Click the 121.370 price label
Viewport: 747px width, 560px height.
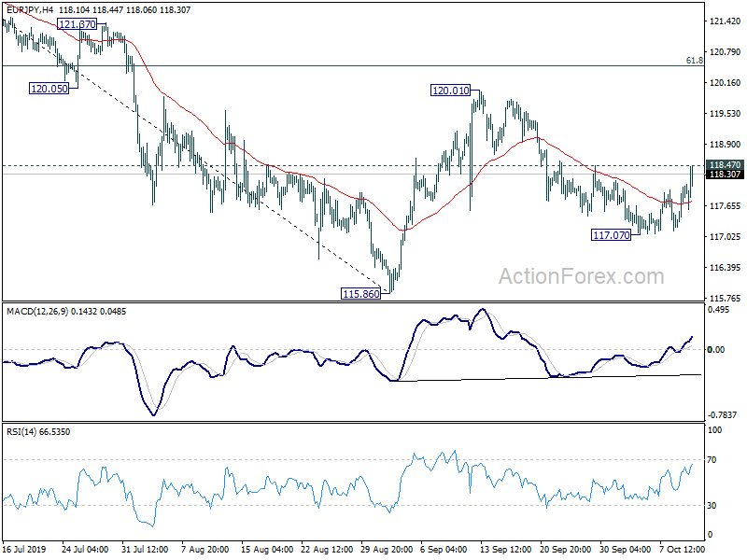(x=78, y=24)
